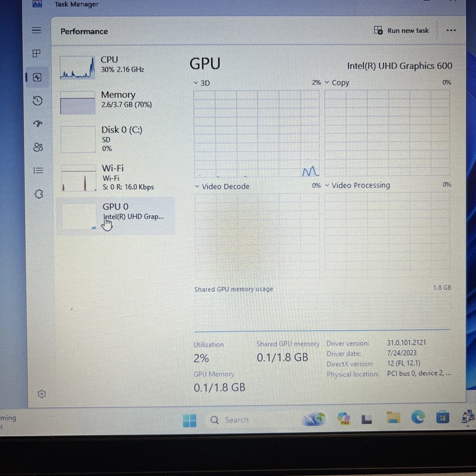Open the Services page icon

click(x=39, y=194)
